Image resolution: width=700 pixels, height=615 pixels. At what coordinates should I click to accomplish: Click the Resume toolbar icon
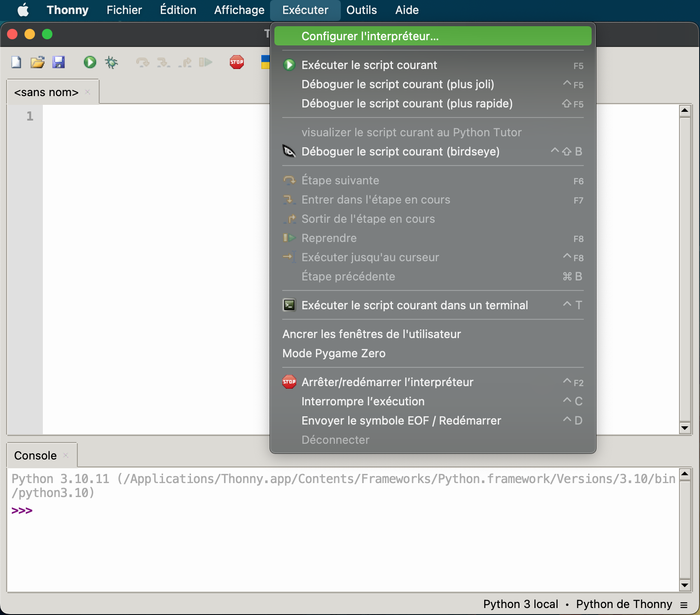click(205, 62)
